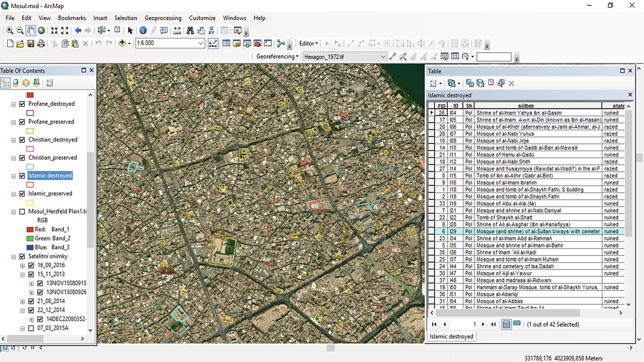Uncheck the Islamic destroyed layer
Image resolution: width=644 pixels, height=362 pixels.
click(22, 176)
